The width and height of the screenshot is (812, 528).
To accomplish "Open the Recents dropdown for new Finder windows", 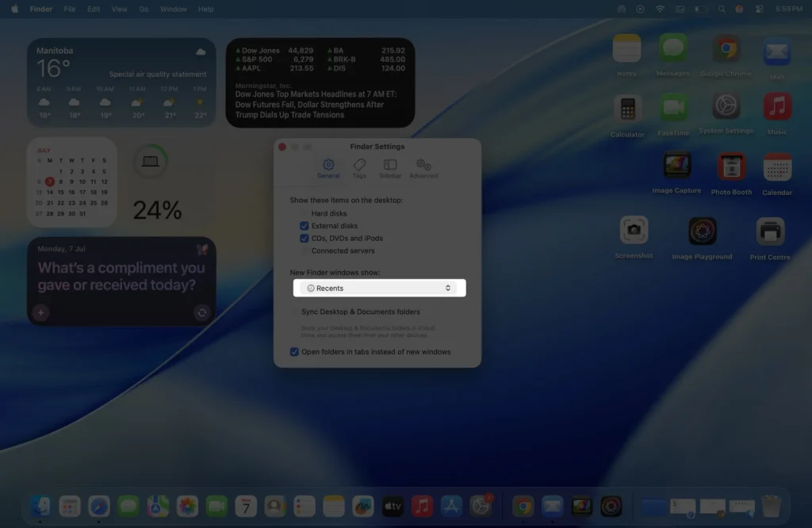I will (378, 288).
